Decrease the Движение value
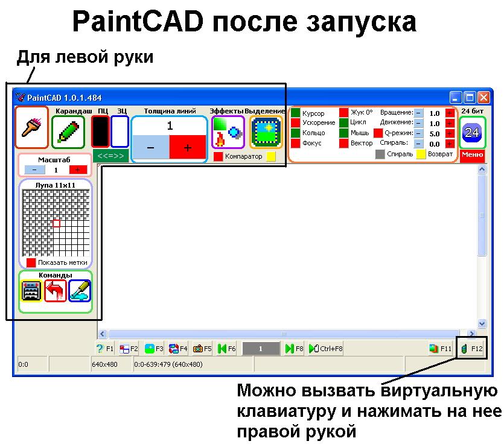Viewport: 504px width, 444px height. 418,124
